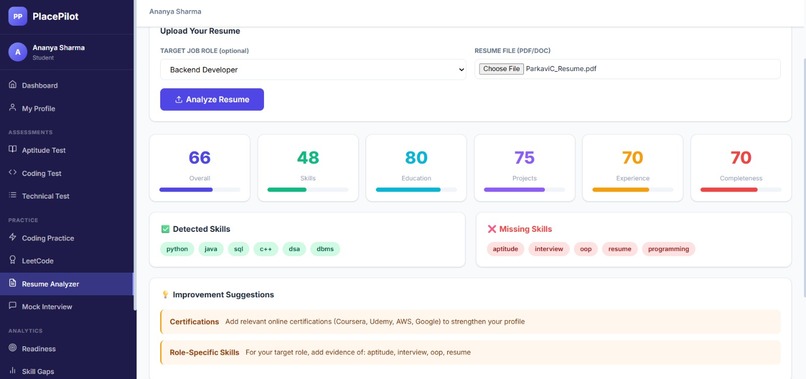Image resolution: width=806 pixels, height=379 pixels.
Task: Click the Analyze Resume button
Action: click(x=212, y=99)
